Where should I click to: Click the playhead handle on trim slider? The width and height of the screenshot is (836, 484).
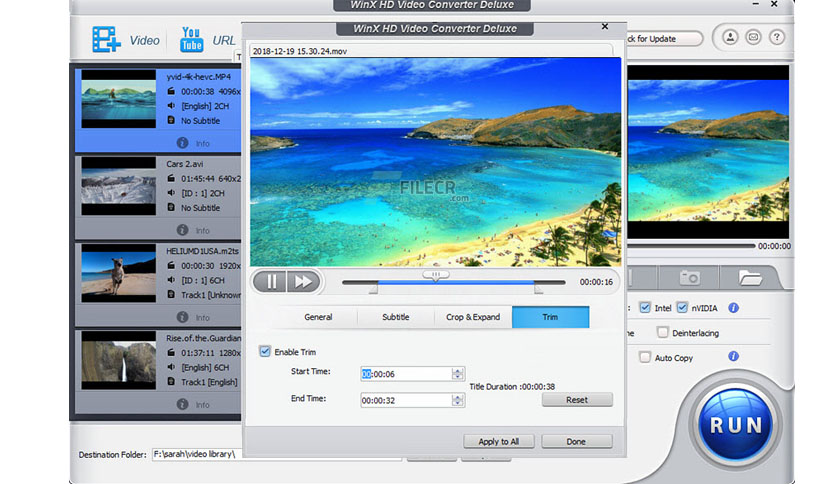[436, 276]
